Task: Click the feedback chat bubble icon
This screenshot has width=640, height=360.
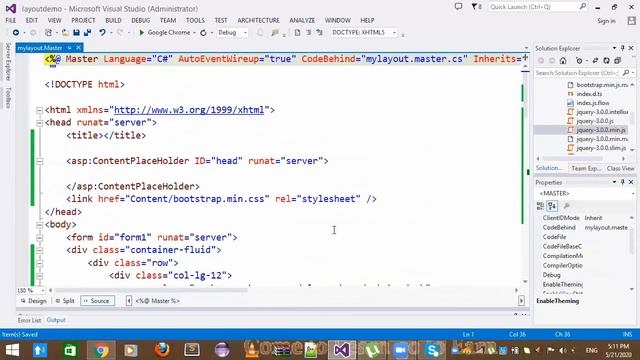Action: click(x=459, y=7)
